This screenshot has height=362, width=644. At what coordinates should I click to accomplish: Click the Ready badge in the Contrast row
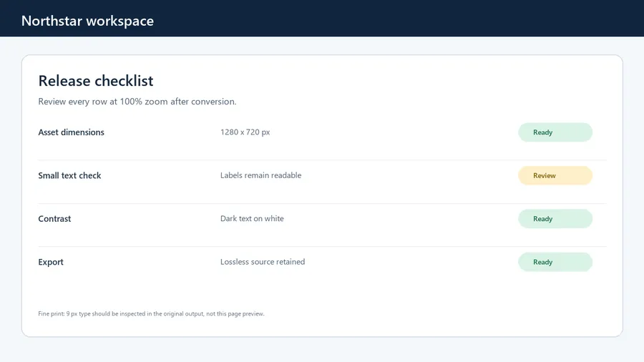point(555,219)
